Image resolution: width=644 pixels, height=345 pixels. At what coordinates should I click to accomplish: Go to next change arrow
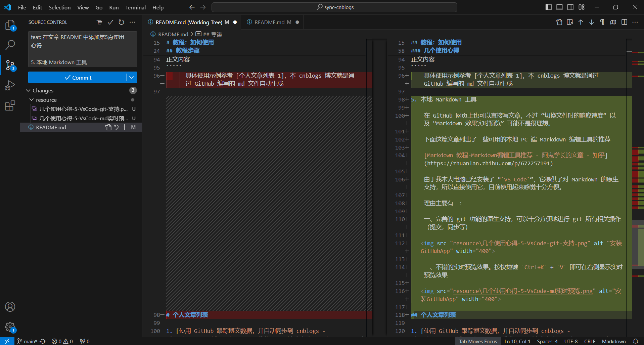pos(591,22)
